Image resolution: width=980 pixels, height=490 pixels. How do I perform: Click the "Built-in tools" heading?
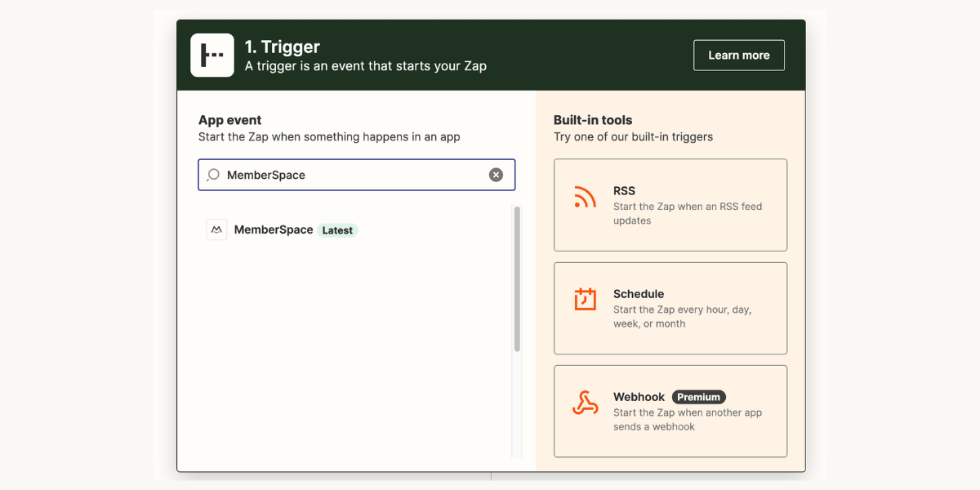pos(593,120)
